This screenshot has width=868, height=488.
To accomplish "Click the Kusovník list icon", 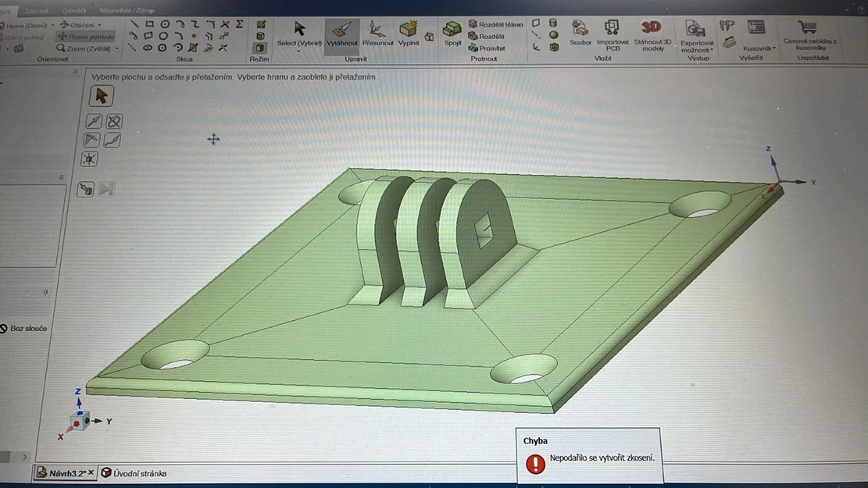I will point(756,27).
